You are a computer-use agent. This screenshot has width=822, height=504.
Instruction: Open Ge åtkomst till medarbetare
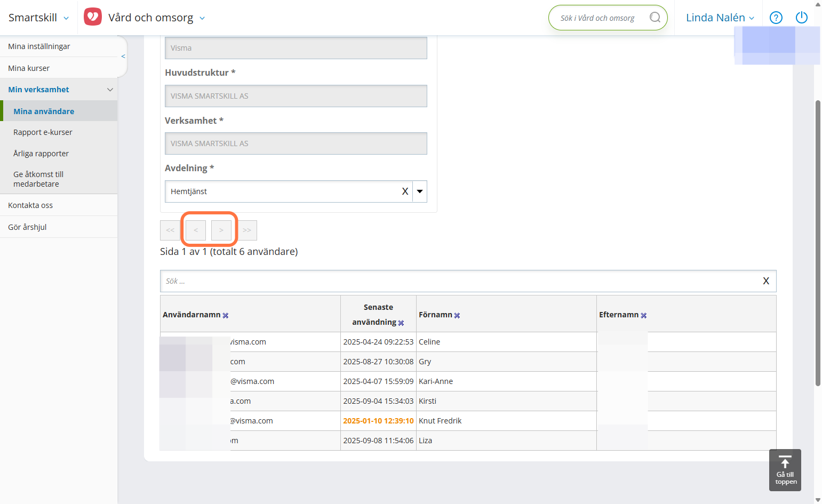59,179
